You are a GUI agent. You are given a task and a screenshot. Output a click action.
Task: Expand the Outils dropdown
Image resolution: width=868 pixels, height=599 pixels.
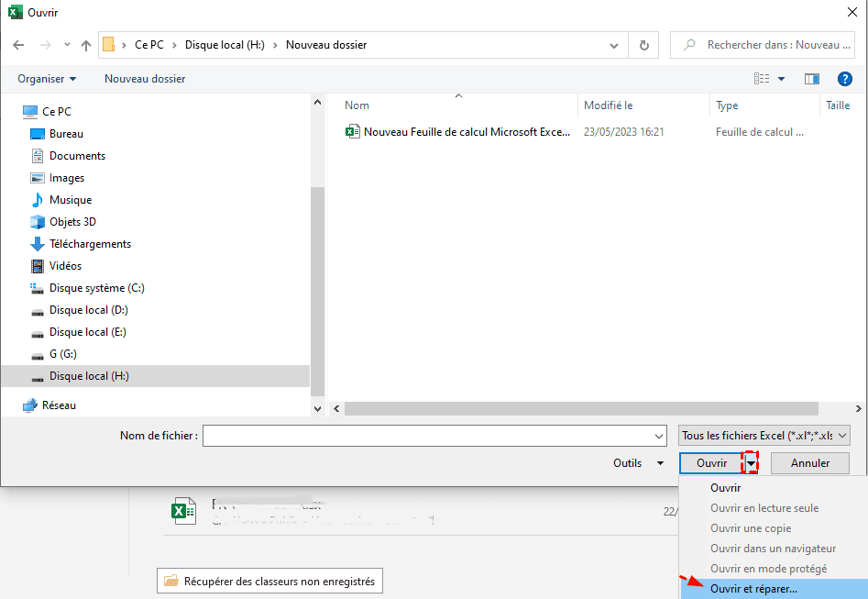coord(638,463)
